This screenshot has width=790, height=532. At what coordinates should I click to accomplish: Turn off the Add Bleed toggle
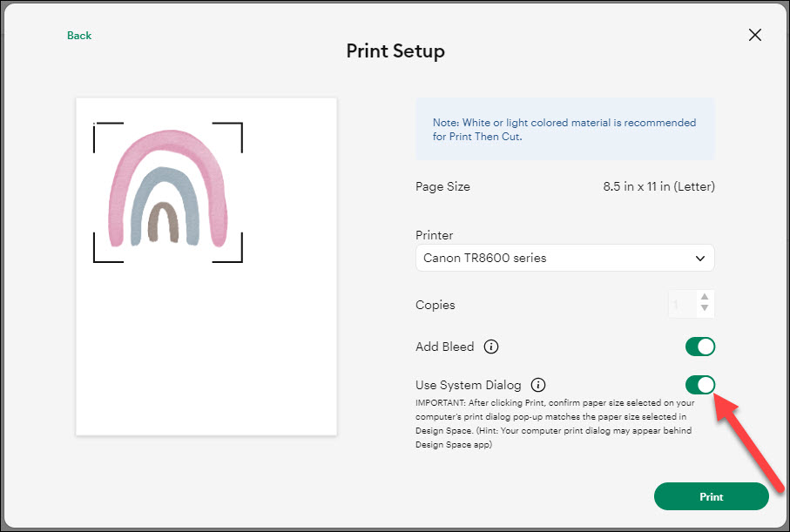click(x=699, y=347)
